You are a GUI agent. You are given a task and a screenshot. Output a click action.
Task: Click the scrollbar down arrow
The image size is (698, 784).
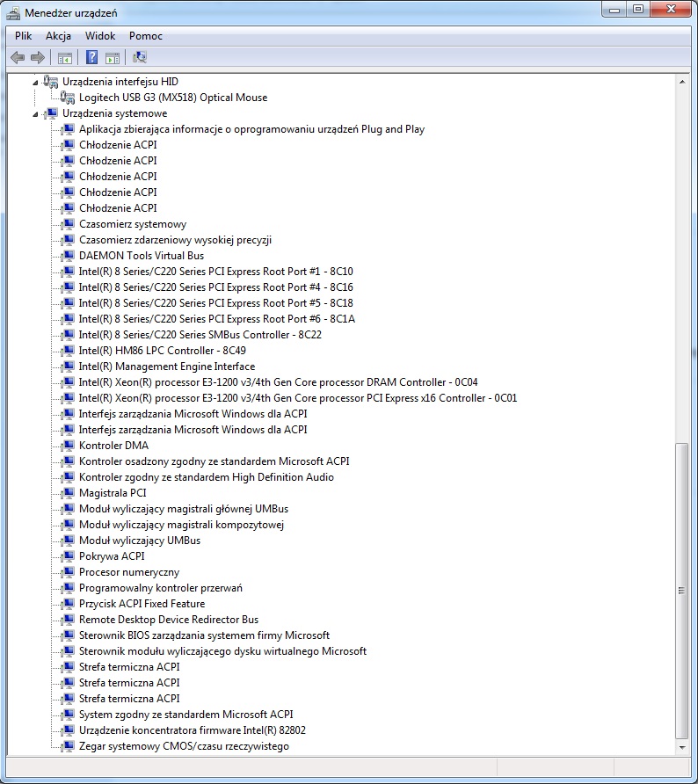click(682, 747)
